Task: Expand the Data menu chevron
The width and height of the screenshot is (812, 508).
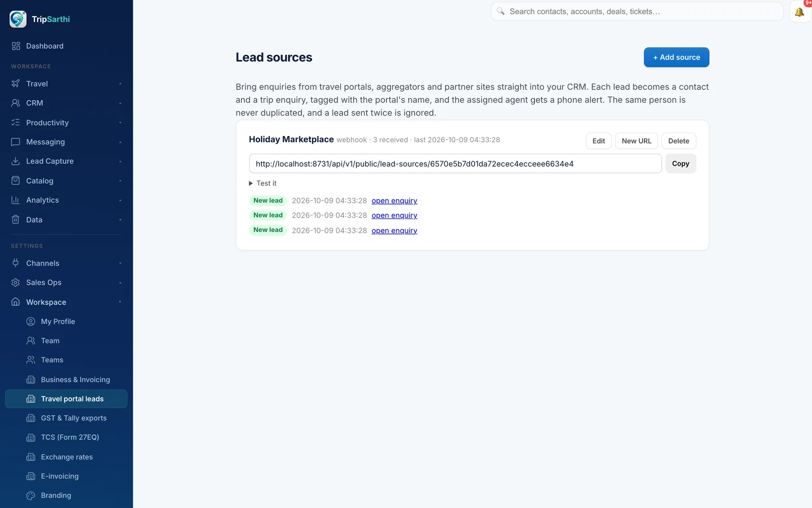Action: pyautogui.click(x=120, y=220)
